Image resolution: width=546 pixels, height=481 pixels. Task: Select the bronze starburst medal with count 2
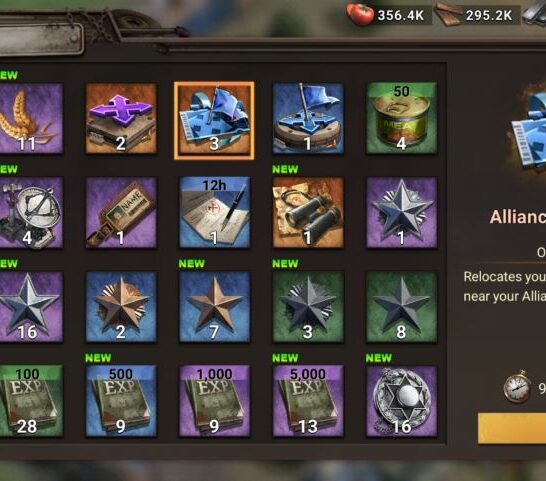tap(121, 307)
